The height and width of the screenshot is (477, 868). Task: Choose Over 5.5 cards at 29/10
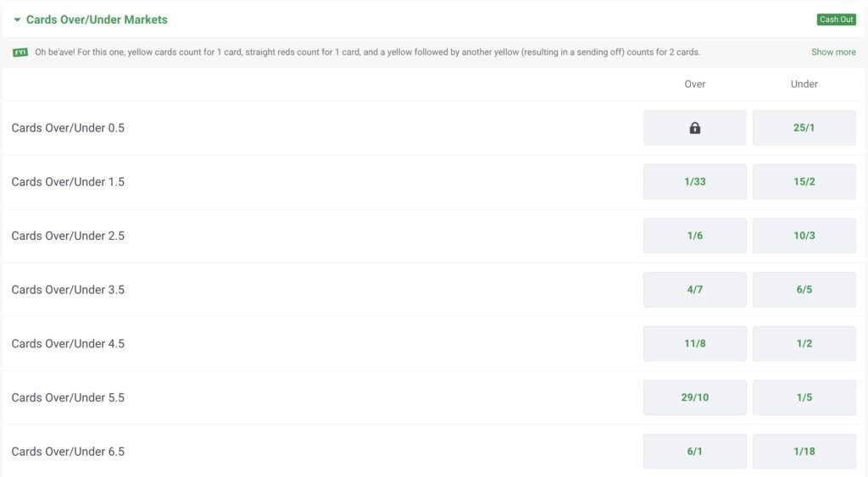point(694,397)
